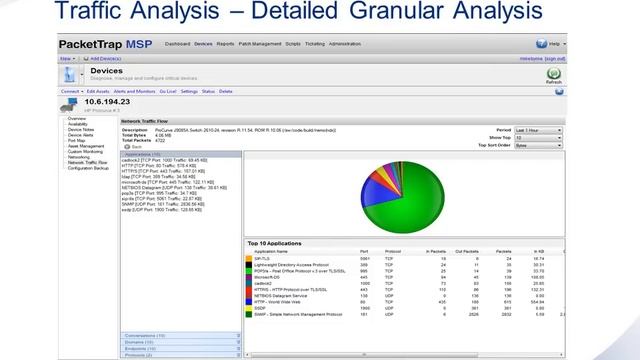The image size is (640, 360).
Task: Click the sign out link
Action: pos(555,59)
